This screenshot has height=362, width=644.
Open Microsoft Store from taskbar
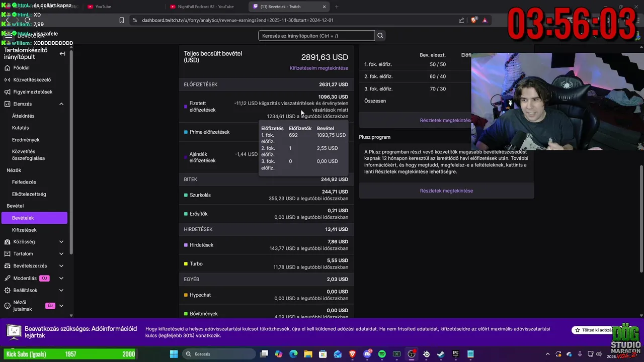(x=323, y=354)
